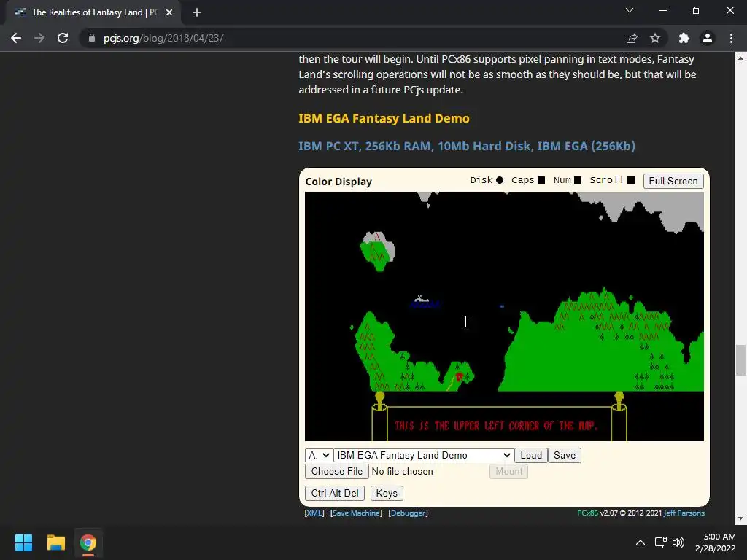Click inside the emulator Color Display screen
The height and width of the screenshot is (560, 747).
[x=504, y=316]
